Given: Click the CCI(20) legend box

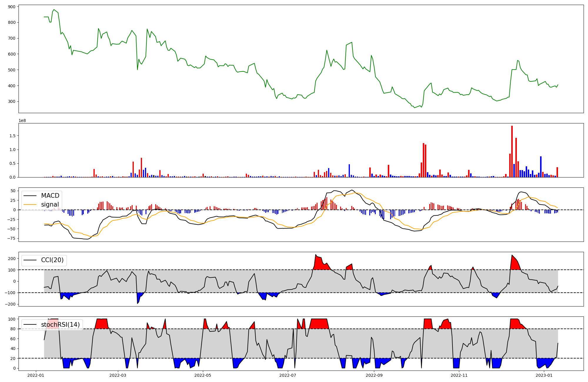Looking at the screenshot, I should click(44, 260).
